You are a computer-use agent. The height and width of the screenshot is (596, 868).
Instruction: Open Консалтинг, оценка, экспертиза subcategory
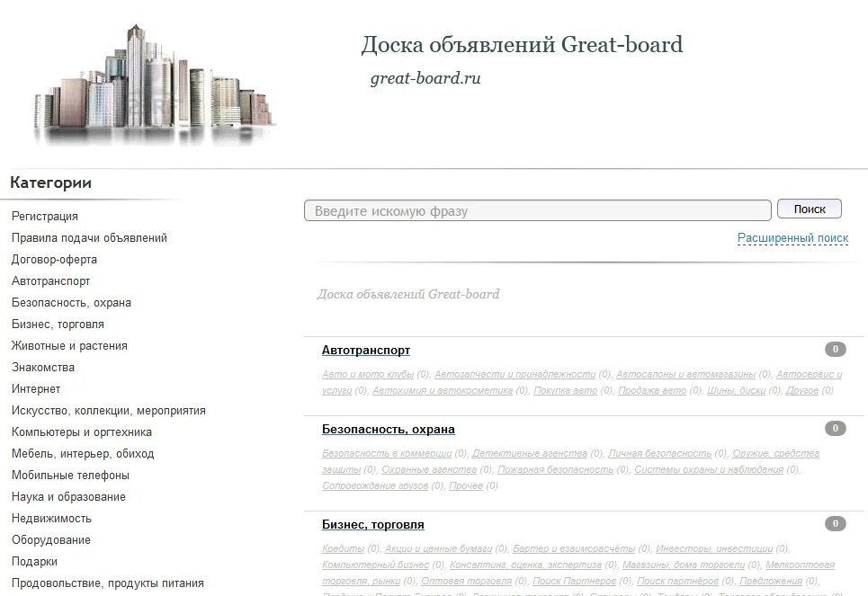[x=525, y=565]
